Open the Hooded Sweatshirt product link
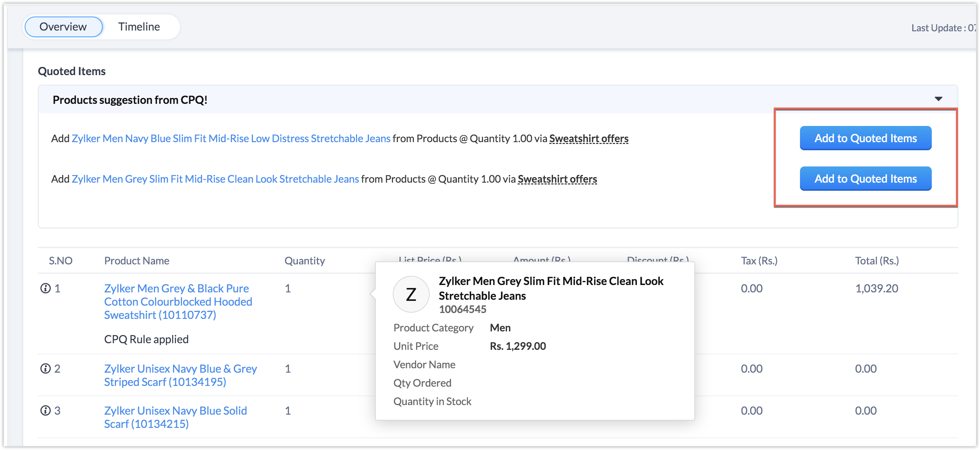 (x=178, y=301)
